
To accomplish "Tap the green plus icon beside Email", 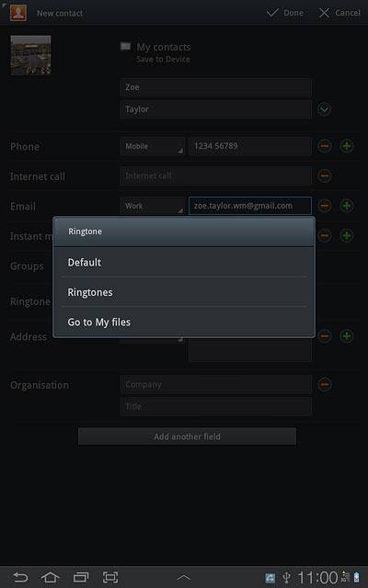I will pyautogui.click(x=347, y=206).
